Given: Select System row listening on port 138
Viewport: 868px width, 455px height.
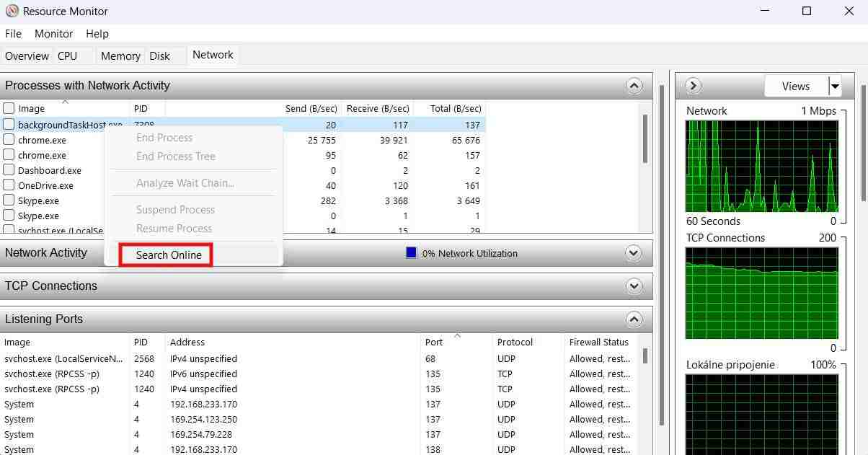Looking at the screenshot, I should click(x=319, y=450).
